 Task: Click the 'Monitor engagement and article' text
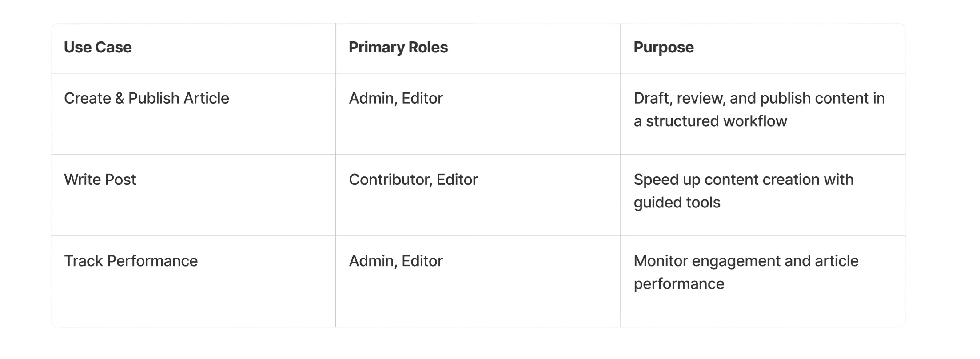[746, 261]
